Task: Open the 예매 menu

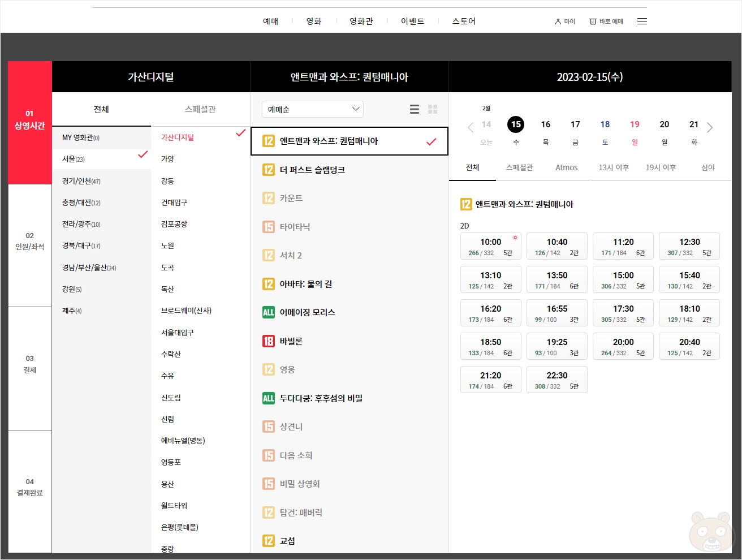Action: 271,21
